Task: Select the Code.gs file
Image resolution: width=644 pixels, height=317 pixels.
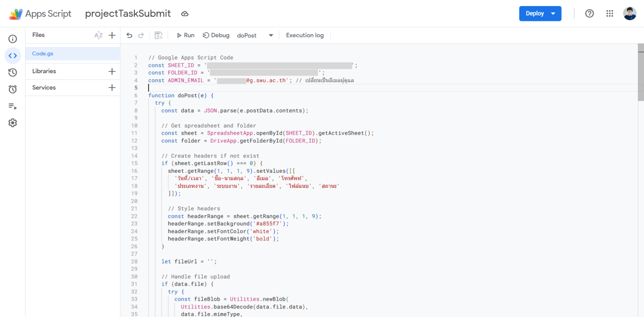Action: tap(73, 54)
